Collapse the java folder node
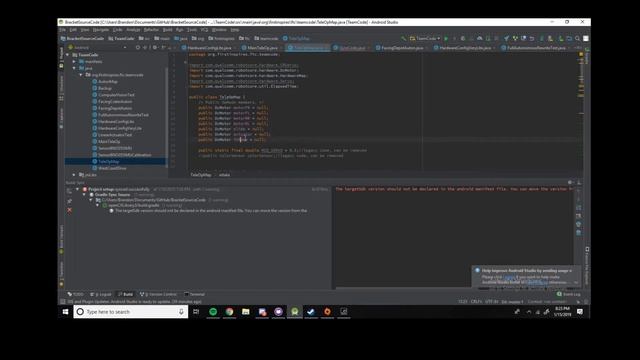The width and height of the screenshot is (640, 360). tap(74, 68)
